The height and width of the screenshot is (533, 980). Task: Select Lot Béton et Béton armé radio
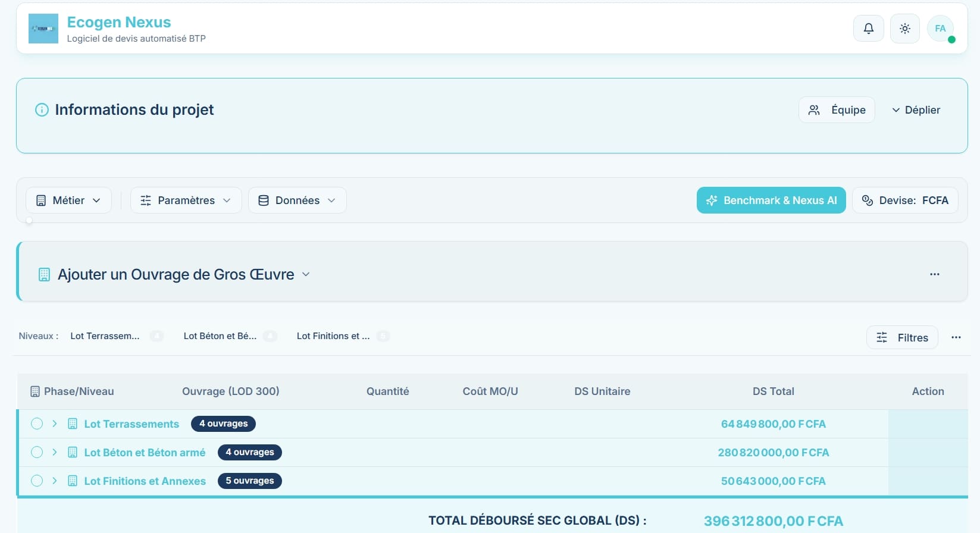(x=37, y=452)
